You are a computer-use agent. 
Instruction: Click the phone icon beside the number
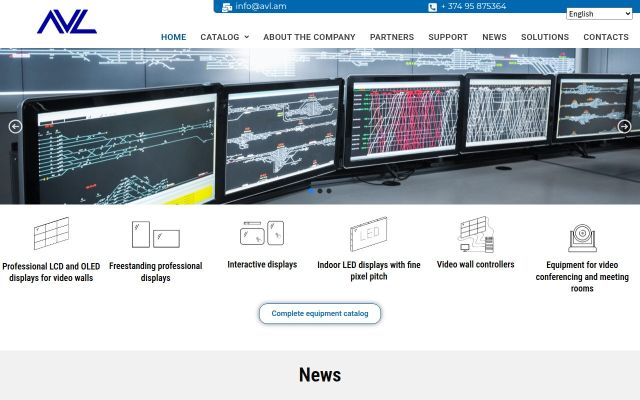(x=433, y=7)
